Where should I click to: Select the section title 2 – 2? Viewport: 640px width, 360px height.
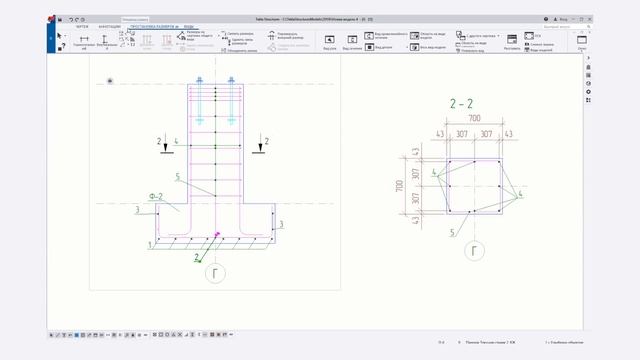pos(461,104)
